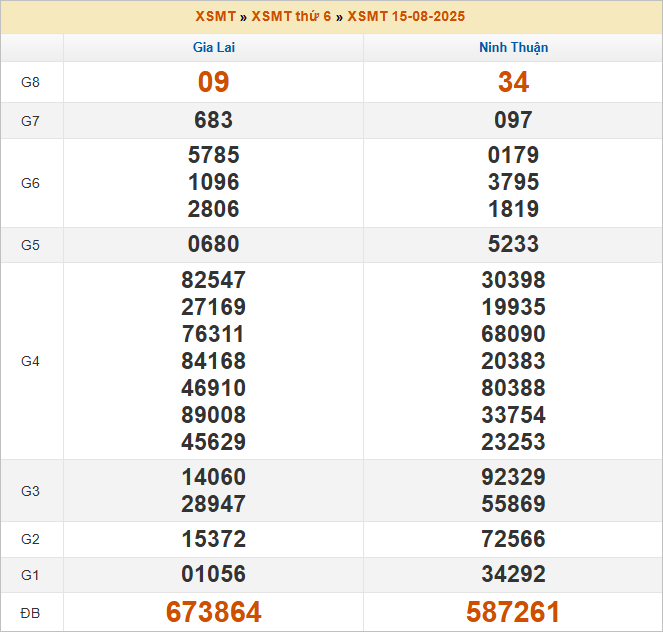Select G4 number 27169
The image size is (663, 632).
[214, 307]
